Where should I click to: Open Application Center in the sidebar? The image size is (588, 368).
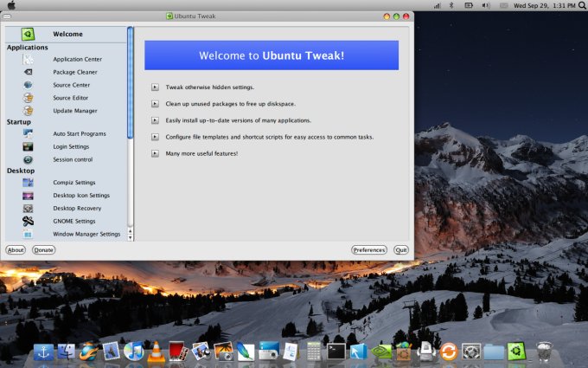tap(77, 60)
